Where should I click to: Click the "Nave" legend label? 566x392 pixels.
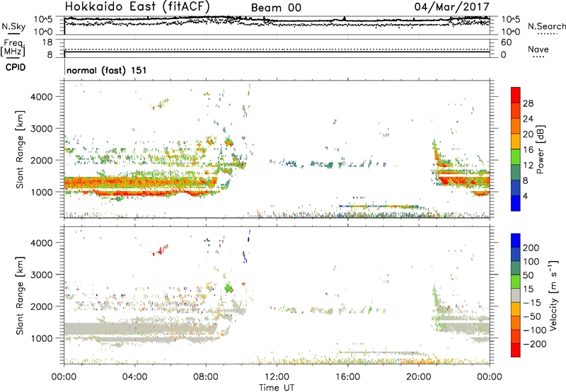tap(538, 49)
